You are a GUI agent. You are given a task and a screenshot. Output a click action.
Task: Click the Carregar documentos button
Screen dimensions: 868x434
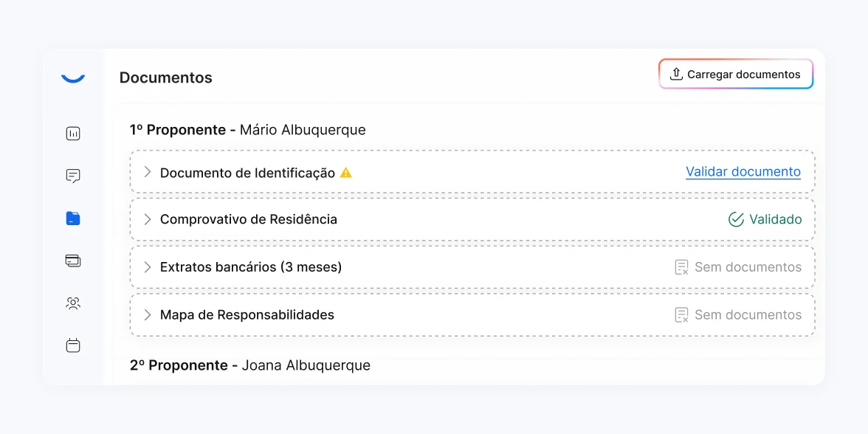coord(736,75)
